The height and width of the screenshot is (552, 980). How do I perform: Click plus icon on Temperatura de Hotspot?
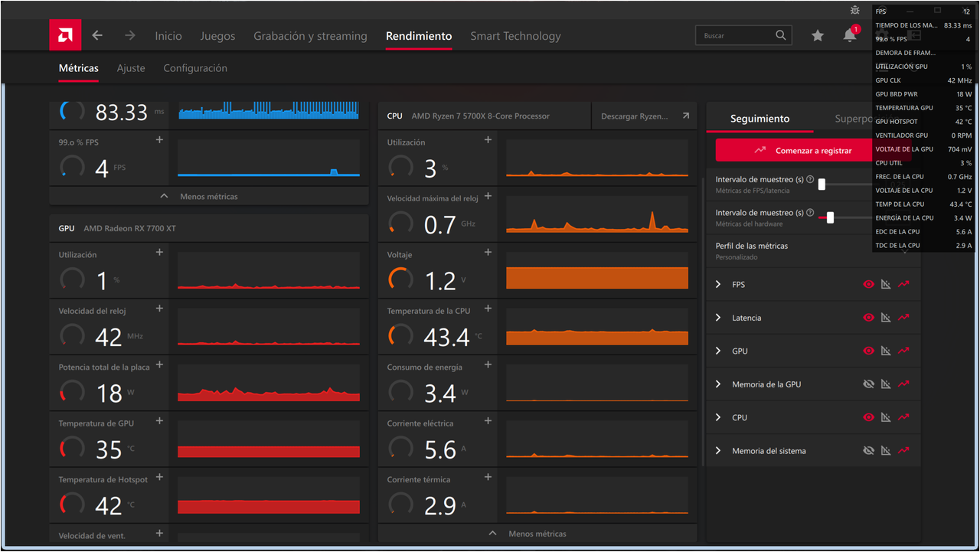click(x=159, y=477)
